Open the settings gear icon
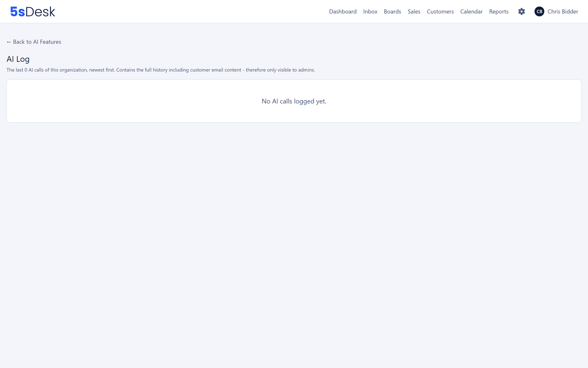Image resolution: width=588 pixels, height=368 pixels. 521,11
